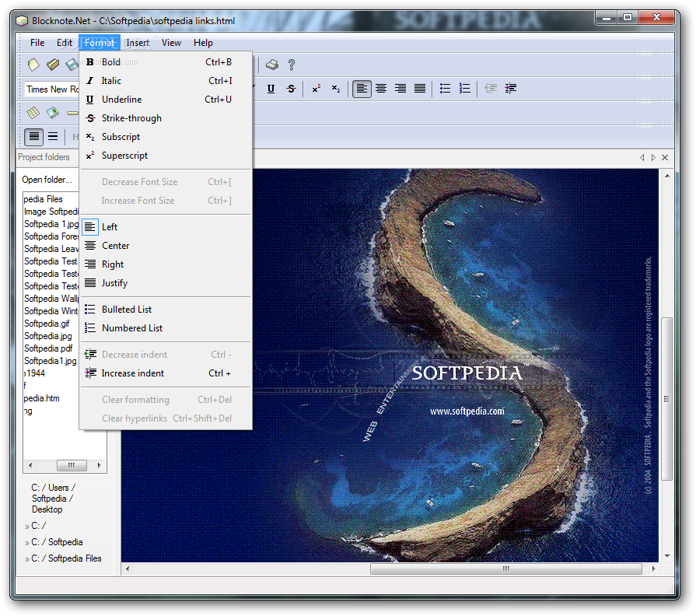This screenshot has height=616, width=696.
Task: Click the Open folder... link
Action: click(47, 180)
